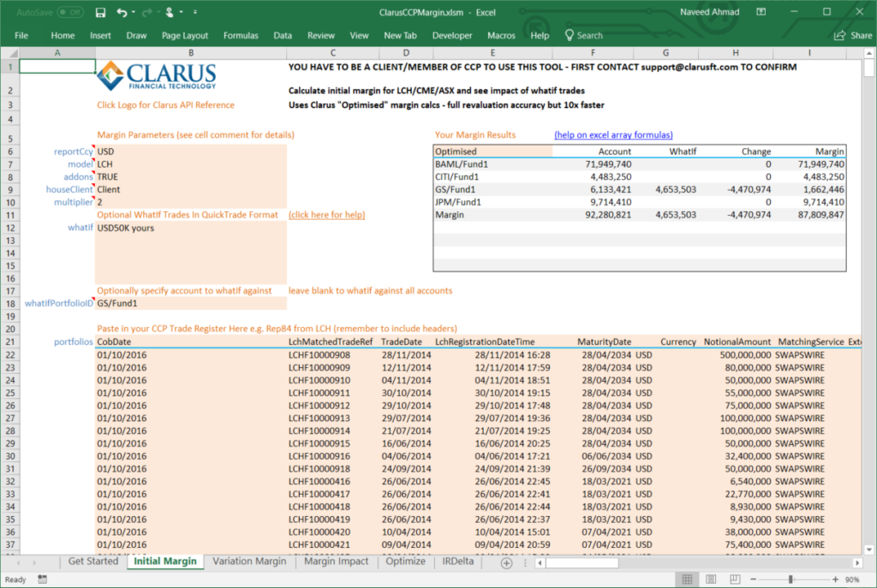Open the Margin Impact sheet

pyautogui.click(x=336, y=561)
